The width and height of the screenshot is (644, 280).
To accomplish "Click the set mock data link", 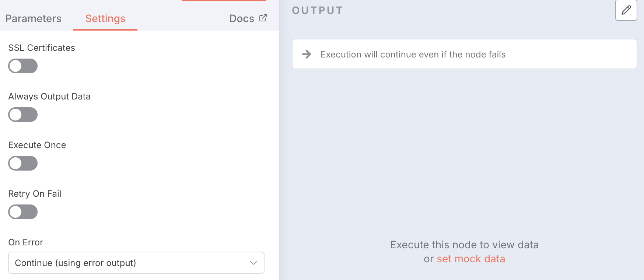I will click(471, 259).
